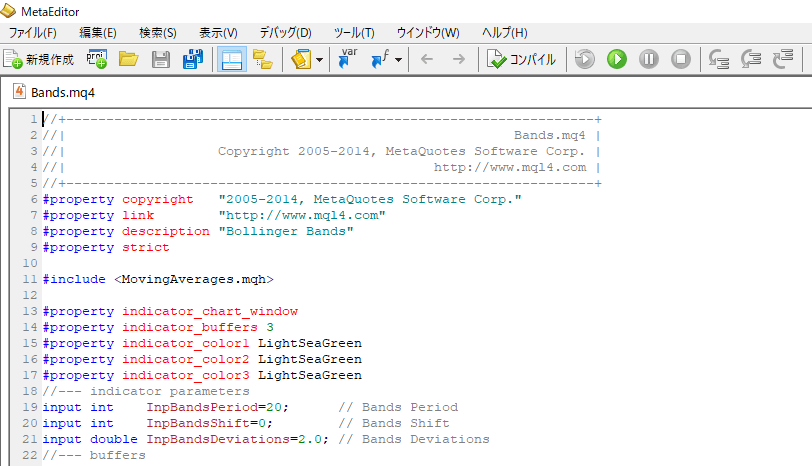The image size is (812, 466).
Task: Start debugging with the green play button
Action: [617, 59]
